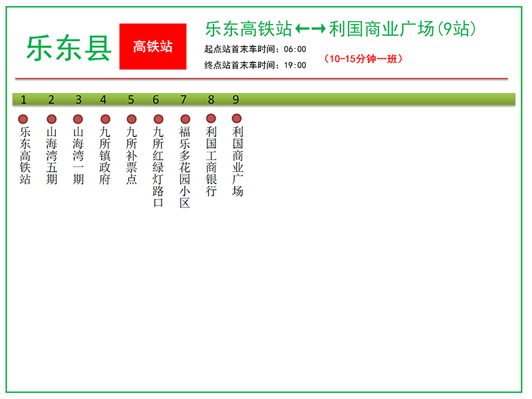The width and height of the screenshot is (532, 399).
Task: Click station number 4 on green bar
Action: [103, 99]
